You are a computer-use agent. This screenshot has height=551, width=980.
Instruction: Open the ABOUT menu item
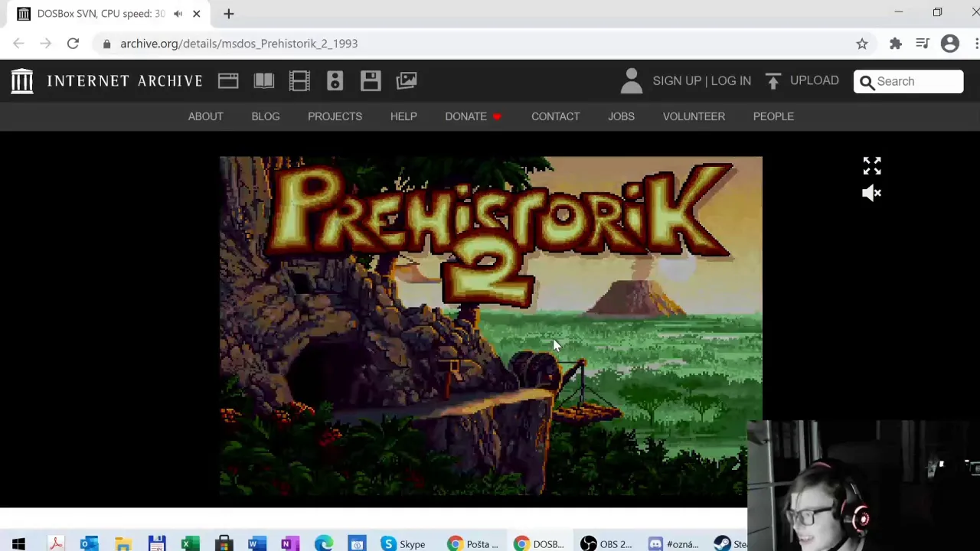(206, 116)
